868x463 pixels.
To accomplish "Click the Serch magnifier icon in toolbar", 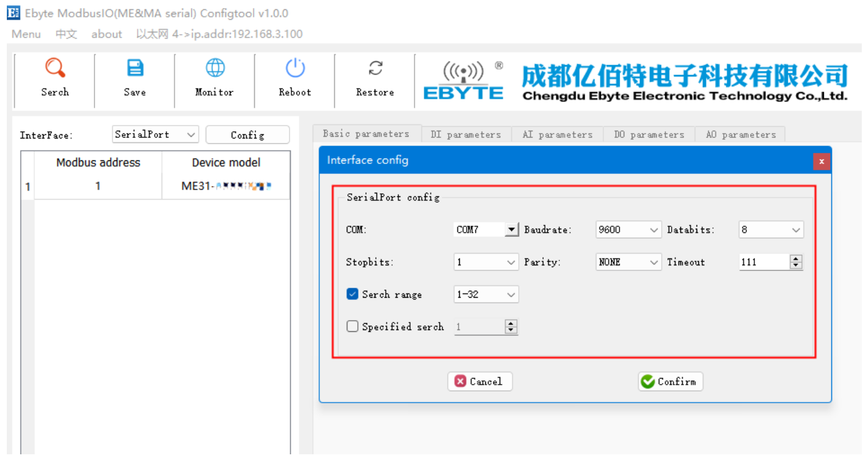I will point(55,68).
